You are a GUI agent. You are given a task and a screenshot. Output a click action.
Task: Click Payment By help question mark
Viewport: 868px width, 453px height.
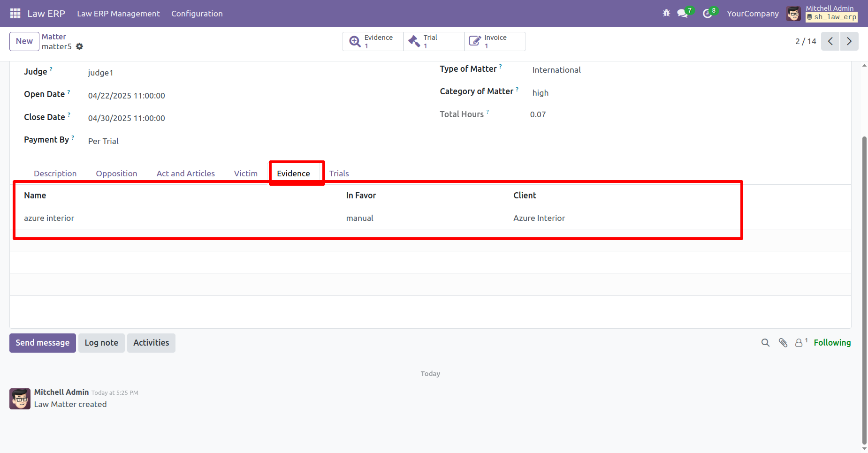pyautogui.click(x=73, y=137)
